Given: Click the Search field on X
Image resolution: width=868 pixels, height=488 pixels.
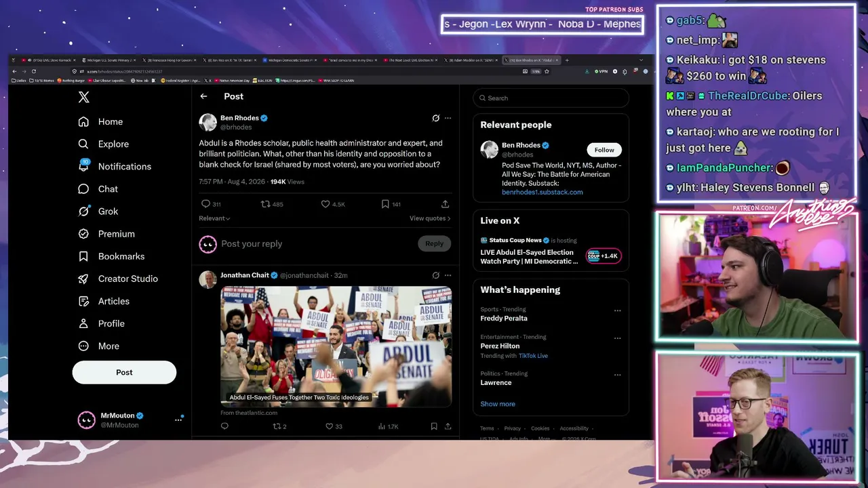Looking at the screenshot, I should pyautogui.click(x=551, y=98).
